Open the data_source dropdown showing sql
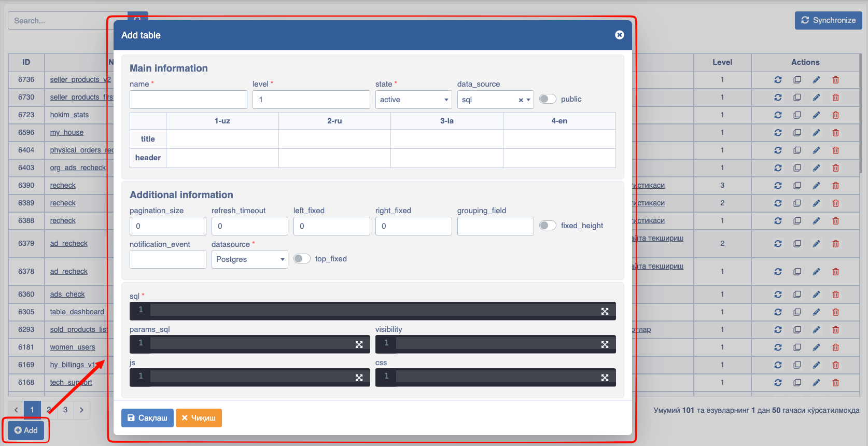Image resolution: width=868 pixels, height=446 pixels. click(496, 100)
